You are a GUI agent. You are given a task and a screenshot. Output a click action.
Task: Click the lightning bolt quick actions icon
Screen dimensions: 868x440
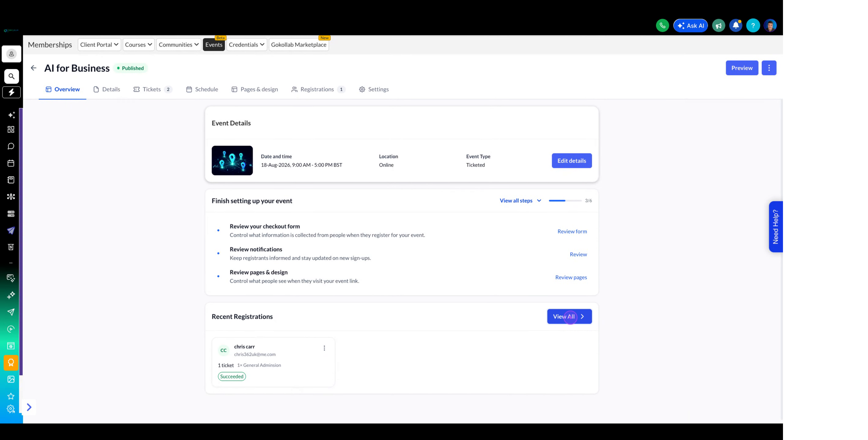tap(11, 92)
